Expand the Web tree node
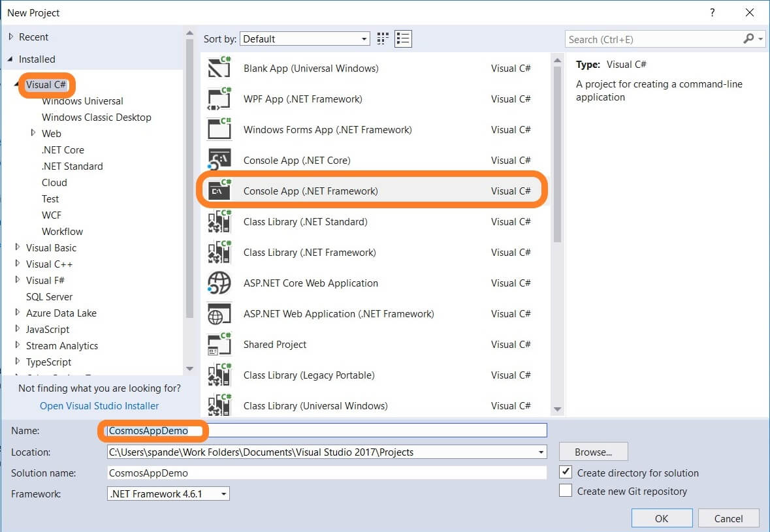Image resolution: width=770 pixels, height=532 pixels. click(x=33, y=133)
